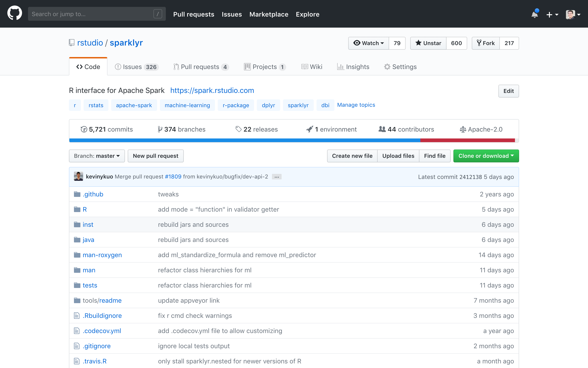588x368 pixels.
Task: Switch to the repository Pull requests tab
Action: (201, 67)
